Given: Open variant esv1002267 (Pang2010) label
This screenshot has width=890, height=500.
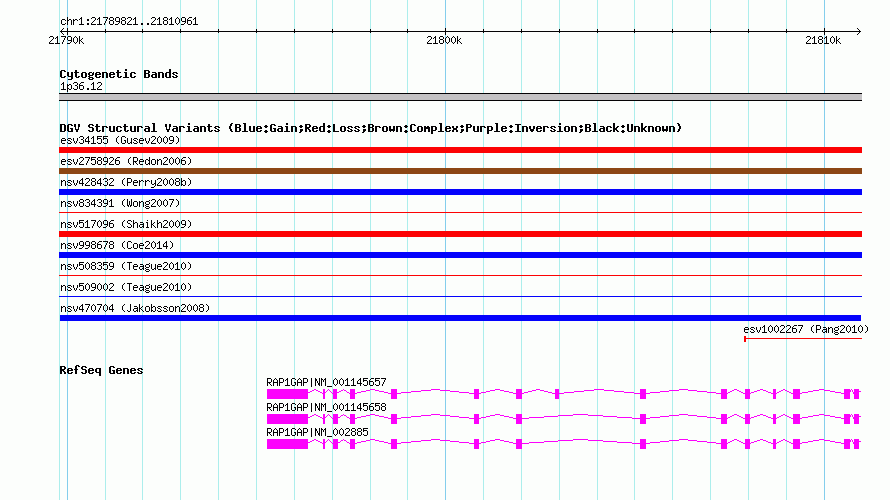Looking at the screenshot, I should [x=806, y=329].
